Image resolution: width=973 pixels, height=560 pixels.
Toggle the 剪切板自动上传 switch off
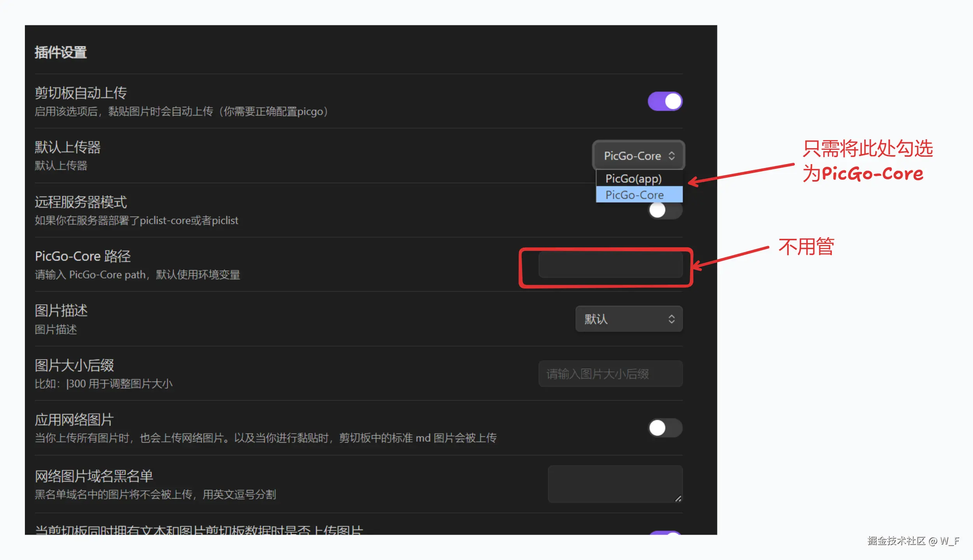click(x=665, y=101)
